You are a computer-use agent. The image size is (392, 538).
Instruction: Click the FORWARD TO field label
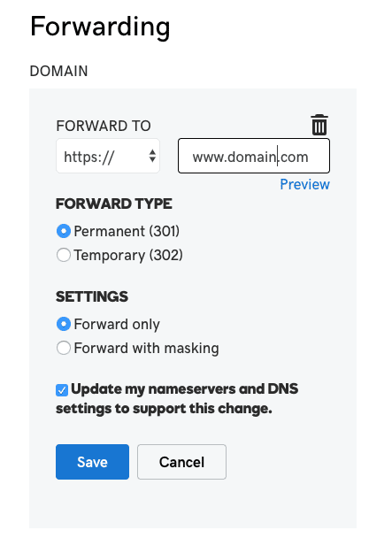[104, 126]
